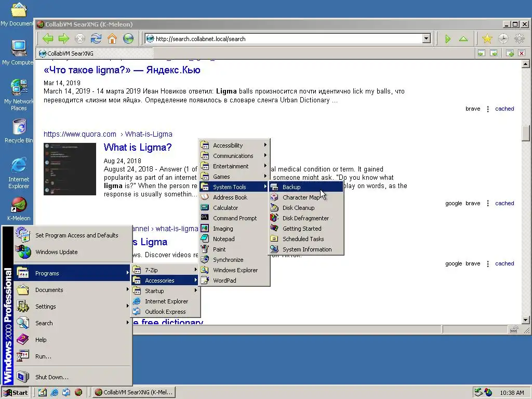Click the next tab icon in tab bar

[x=494, y=53]
